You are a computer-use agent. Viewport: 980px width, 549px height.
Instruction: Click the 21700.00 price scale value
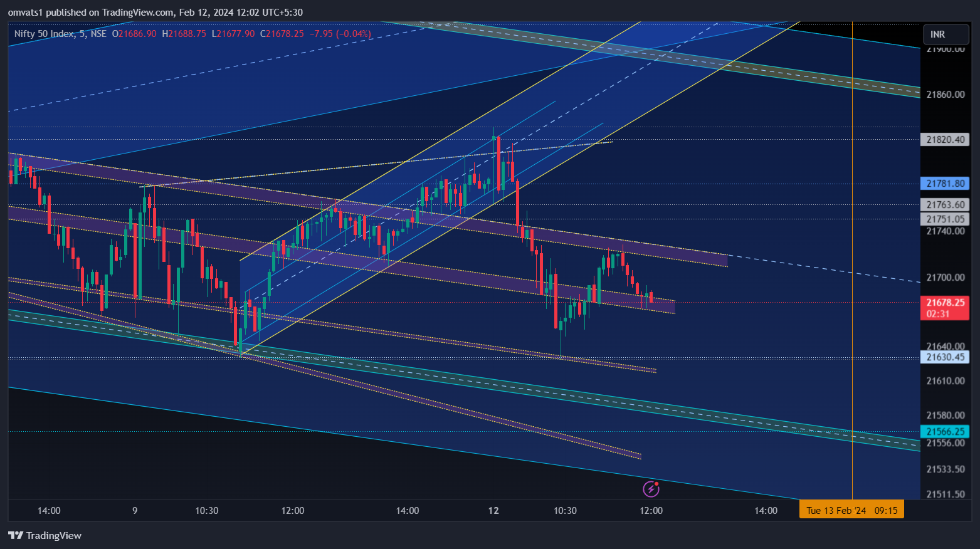[x=946, y=278]
